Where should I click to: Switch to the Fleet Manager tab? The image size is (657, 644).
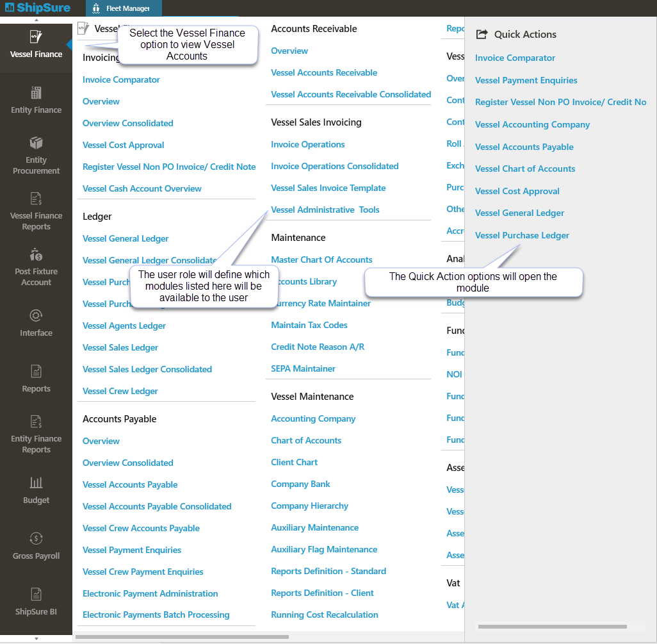pyautogui.click(x=124, y=8)
